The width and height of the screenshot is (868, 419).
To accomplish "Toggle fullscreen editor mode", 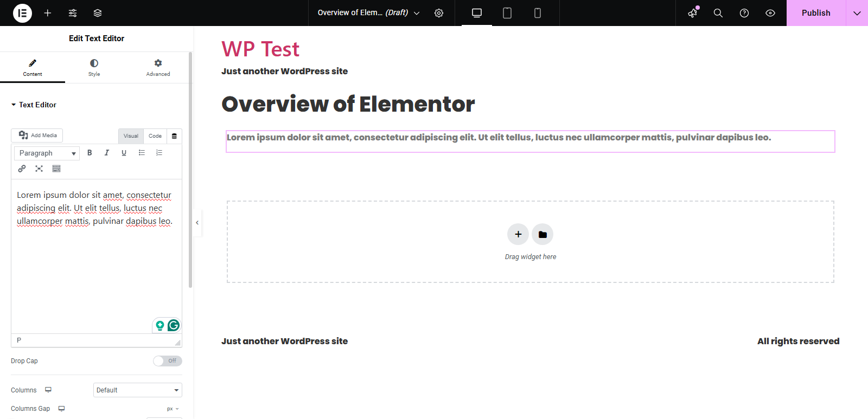I will point(39,169).
